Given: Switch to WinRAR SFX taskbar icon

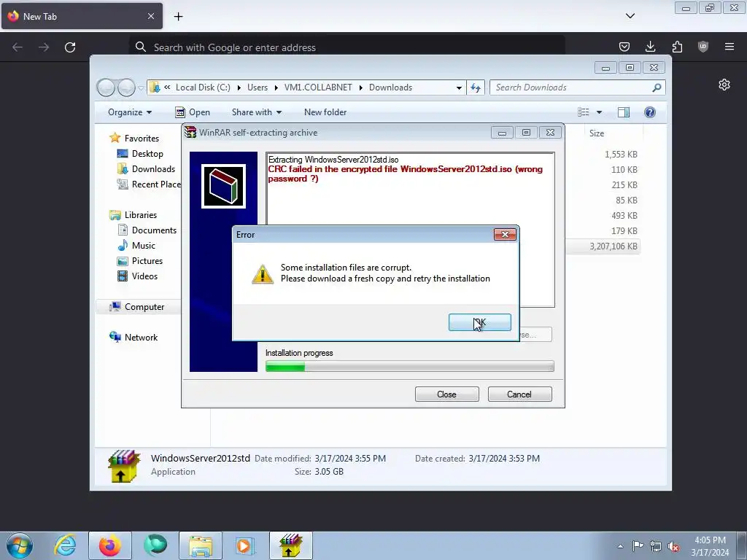Looking at the screenshot, I should click(x=291, y=545).
